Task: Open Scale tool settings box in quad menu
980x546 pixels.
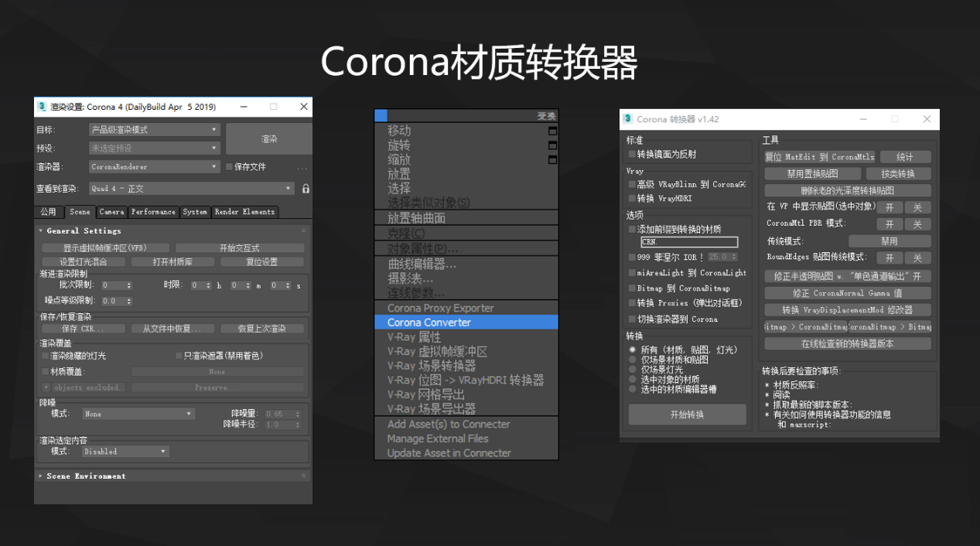Action: tap(552, 159)
